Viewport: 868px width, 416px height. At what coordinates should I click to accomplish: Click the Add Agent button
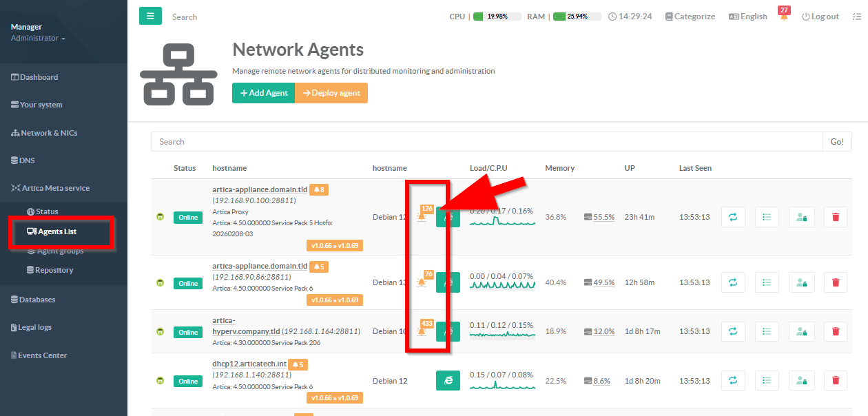(263, 93)
